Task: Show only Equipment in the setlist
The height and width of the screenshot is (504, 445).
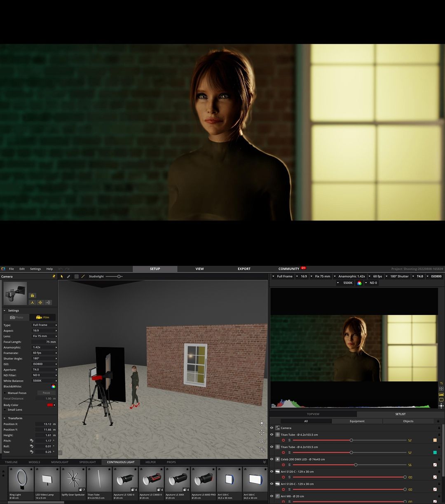Action: 357,421
